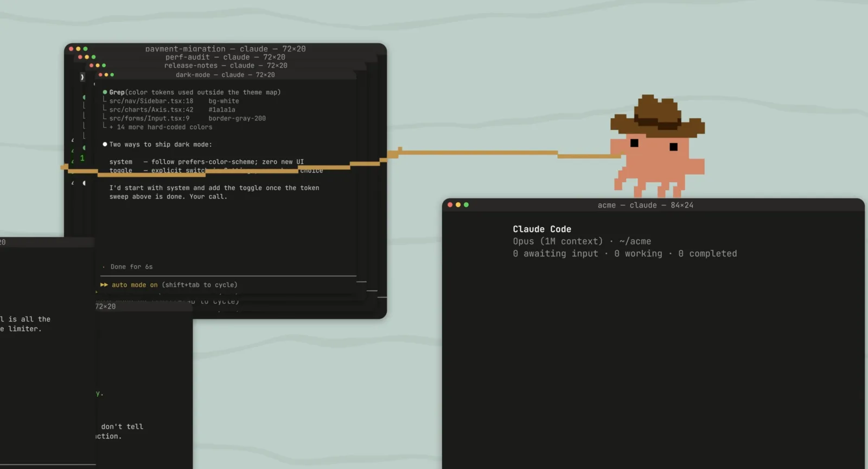Minimize the payment-migration terminal window
The image size is (868, 469).
(78, 49)
